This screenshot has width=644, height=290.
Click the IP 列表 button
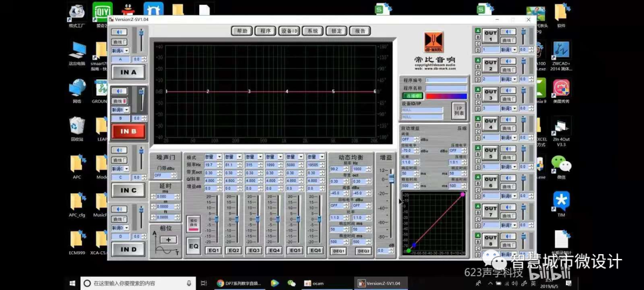point(459,110)
